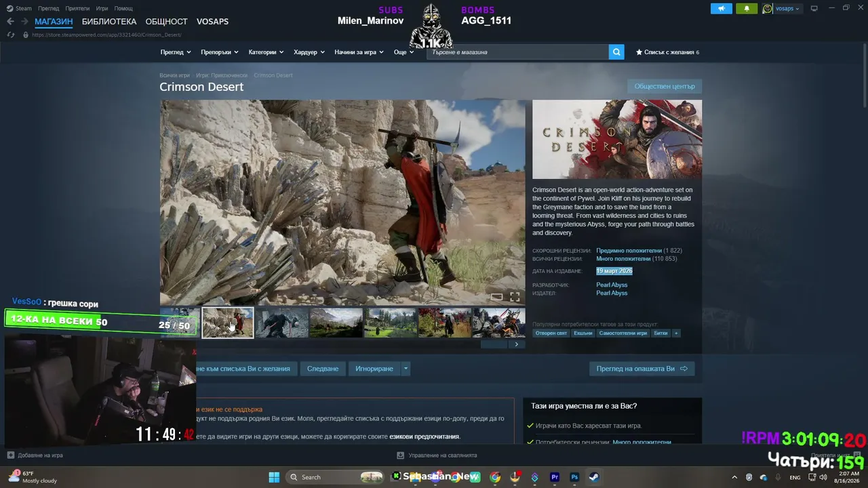Show hidden system tray icons

click(x=734, y=477)
